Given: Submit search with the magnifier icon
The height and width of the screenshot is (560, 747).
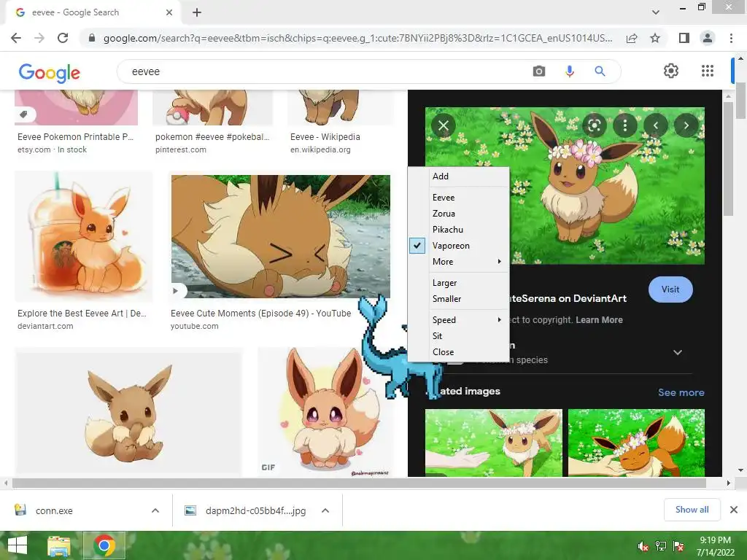Looking at the screenshot, I should tap(600, 71).
